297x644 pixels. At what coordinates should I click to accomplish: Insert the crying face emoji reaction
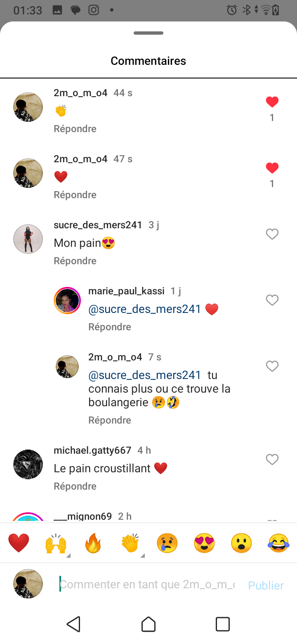pos(167,543)
